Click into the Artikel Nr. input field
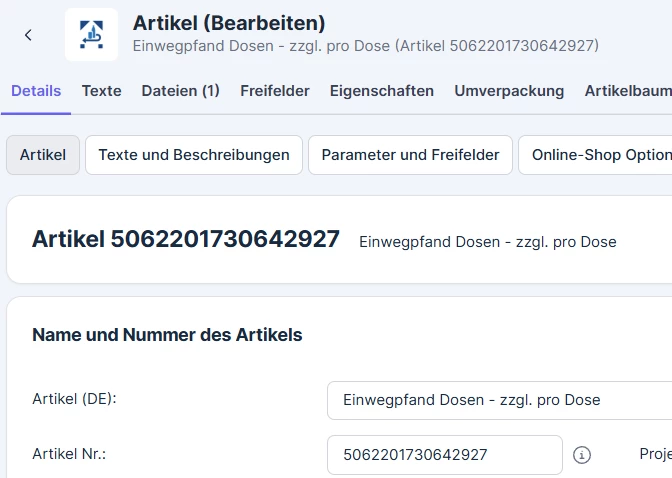The width and height of the screenshot is (672, 478). [444, 455]
